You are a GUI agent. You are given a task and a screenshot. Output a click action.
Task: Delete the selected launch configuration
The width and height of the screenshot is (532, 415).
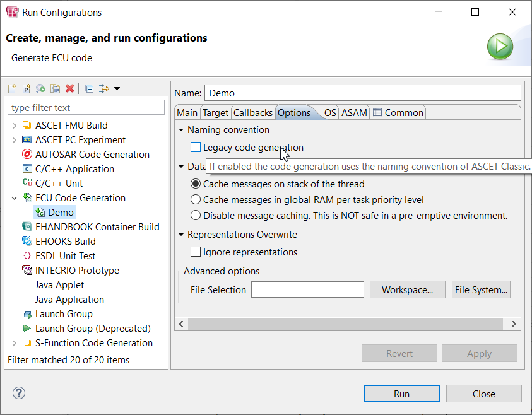coord(70,89)
